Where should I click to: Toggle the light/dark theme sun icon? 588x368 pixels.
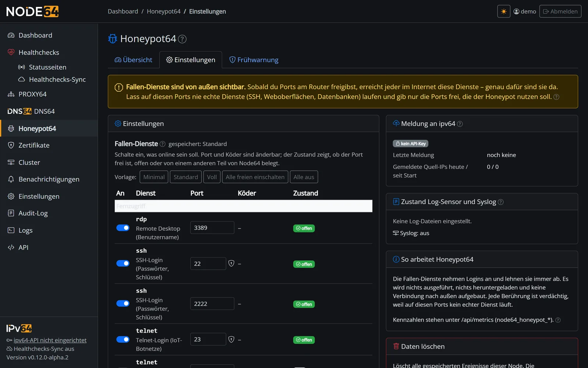pyautogui.click(x=503, y=11)
